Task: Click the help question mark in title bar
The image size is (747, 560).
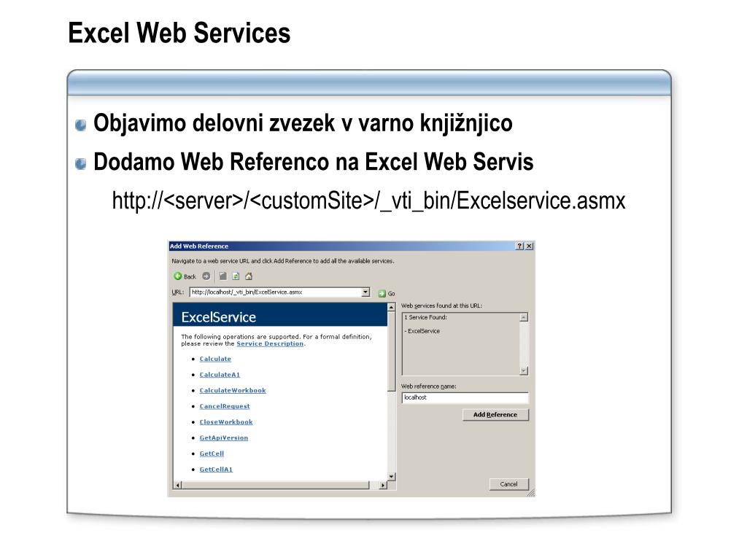Action: (x=519, y=246)
